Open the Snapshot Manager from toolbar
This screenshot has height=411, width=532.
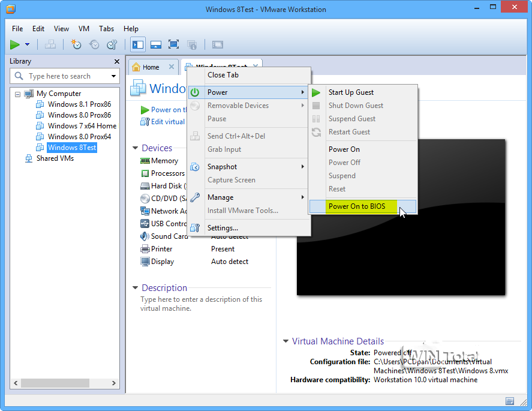tap(112, 44)
